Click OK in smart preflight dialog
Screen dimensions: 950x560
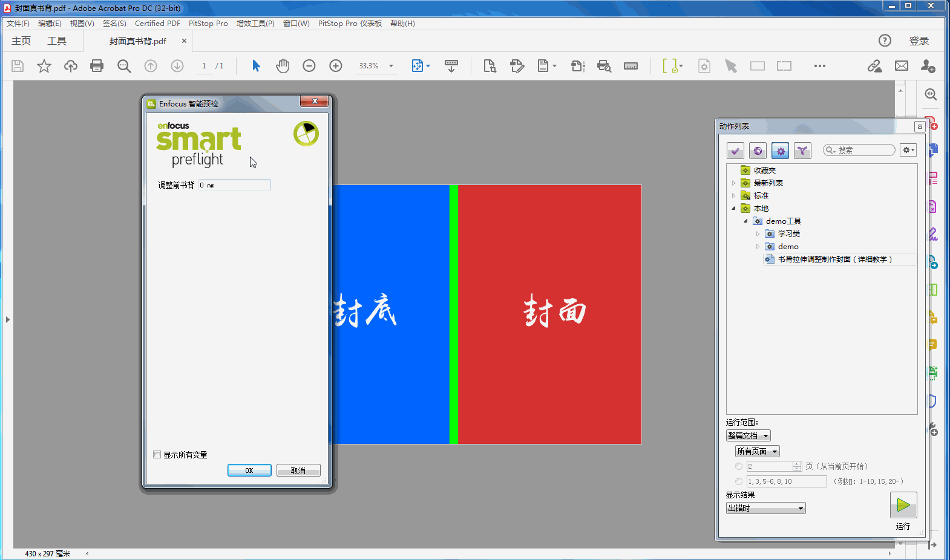(249, 470)
